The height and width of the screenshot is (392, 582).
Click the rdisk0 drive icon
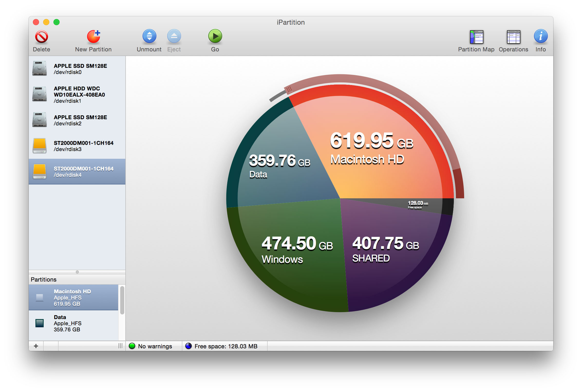40,68
